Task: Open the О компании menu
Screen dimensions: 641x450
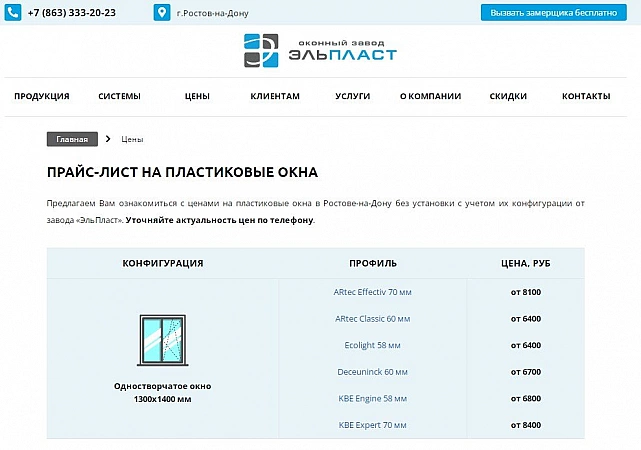Action: pos(430,97)
